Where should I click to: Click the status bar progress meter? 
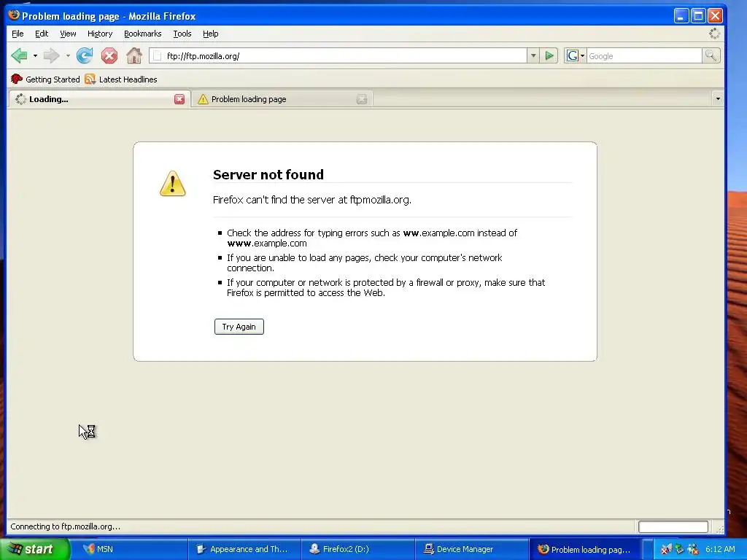pyautogui.click(x=673, y=526)
